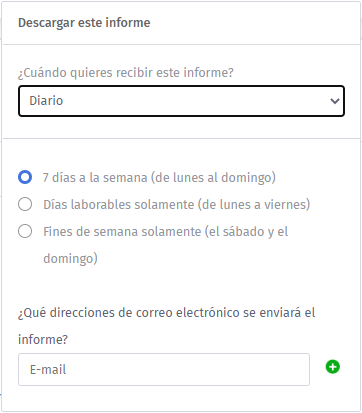This screenshot has height=413, width=362.
Task: Click the word Diario inside the select box
Action: coord(46,101)
